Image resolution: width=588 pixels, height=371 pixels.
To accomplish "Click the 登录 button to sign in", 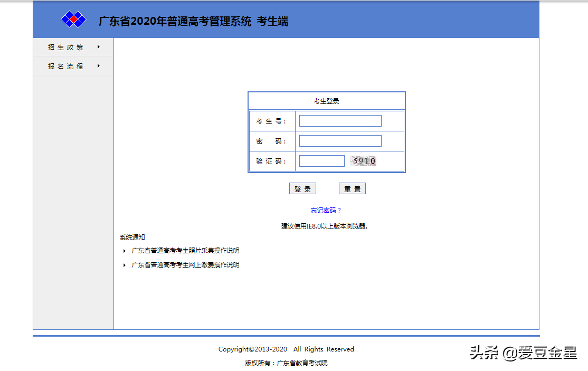I will [302, 188].
